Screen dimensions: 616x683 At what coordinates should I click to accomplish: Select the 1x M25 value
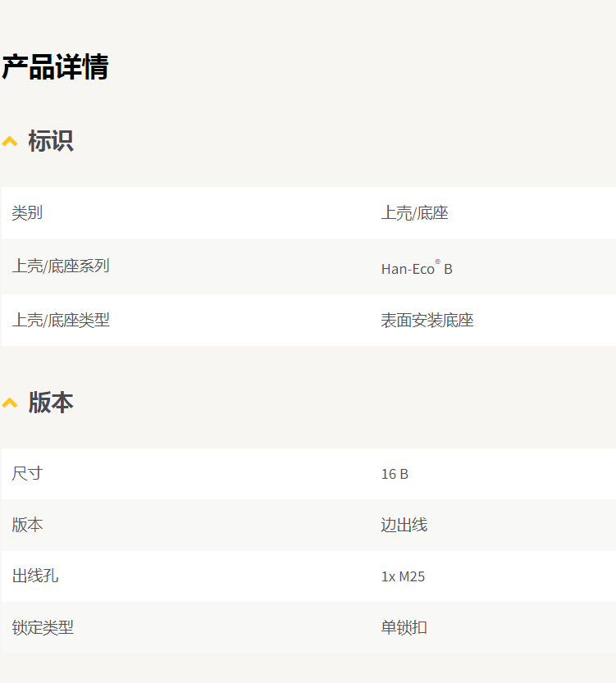403,576
